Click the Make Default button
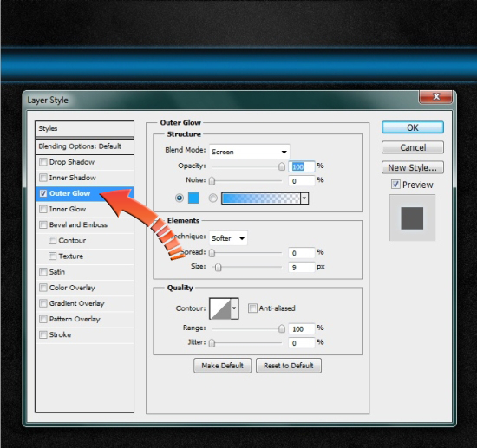 (x=222, y=366)
